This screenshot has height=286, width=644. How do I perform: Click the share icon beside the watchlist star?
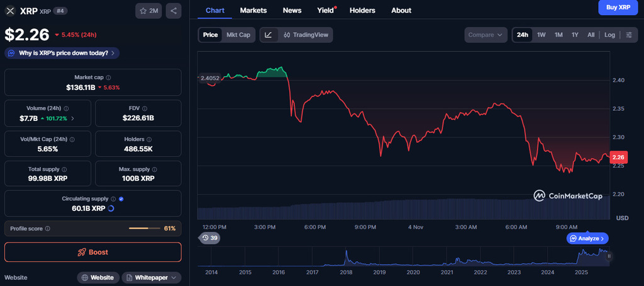pos(173,11)
